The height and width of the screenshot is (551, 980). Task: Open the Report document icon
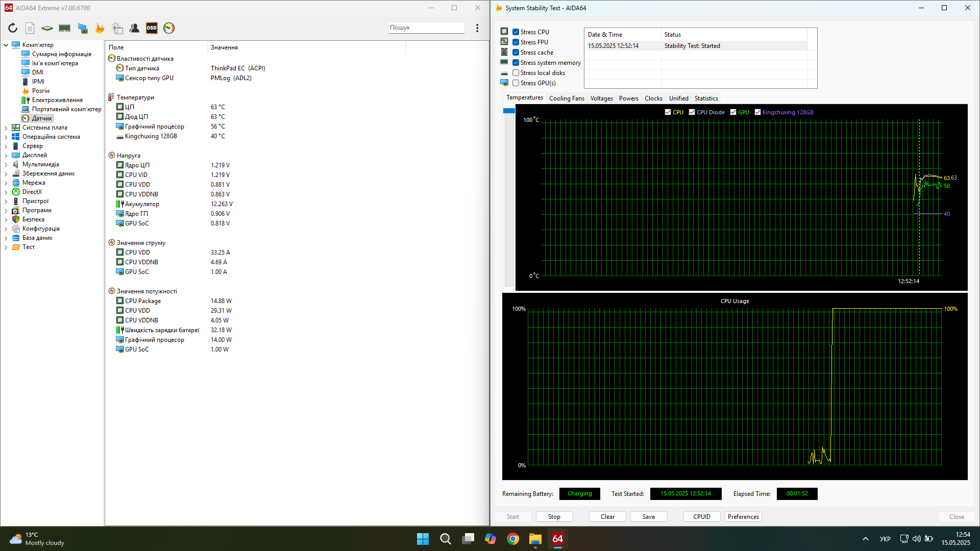[30, 28]
